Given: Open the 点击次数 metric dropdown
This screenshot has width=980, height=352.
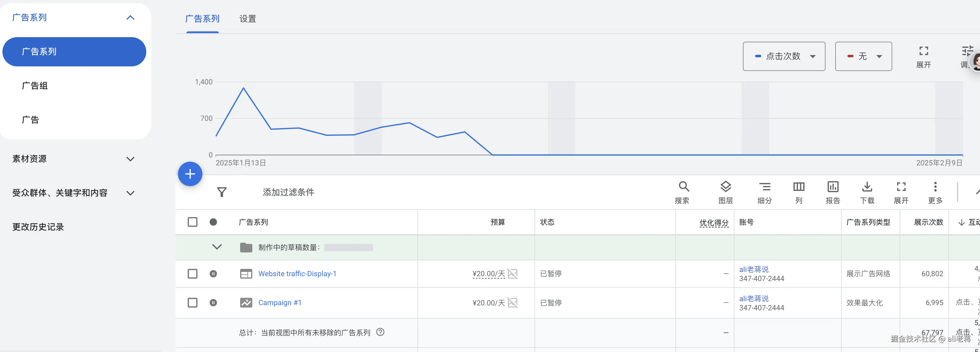Looking at the screenshot, I should coord(784,56).
